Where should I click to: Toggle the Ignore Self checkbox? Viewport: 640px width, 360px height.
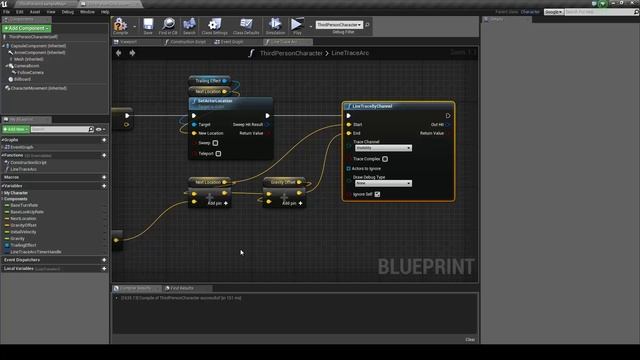[x=377, y=195]
